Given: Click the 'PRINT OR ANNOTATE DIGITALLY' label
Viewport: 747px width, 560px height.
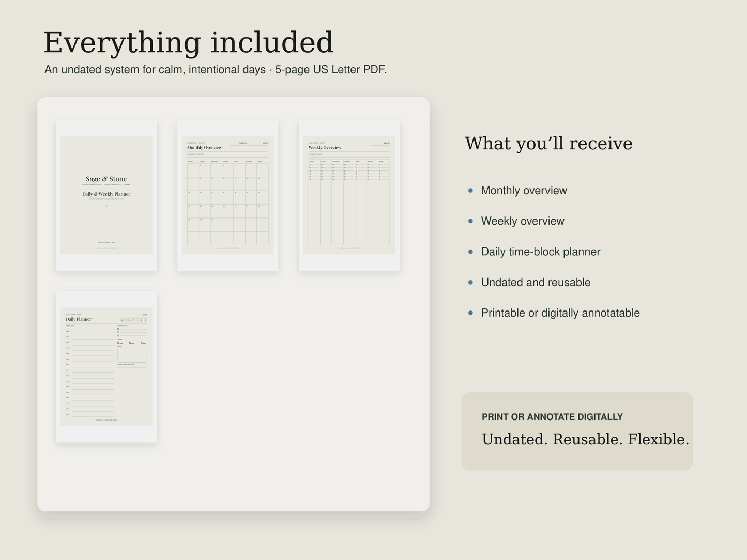Looking at the screenshot, I should point(552,417).
